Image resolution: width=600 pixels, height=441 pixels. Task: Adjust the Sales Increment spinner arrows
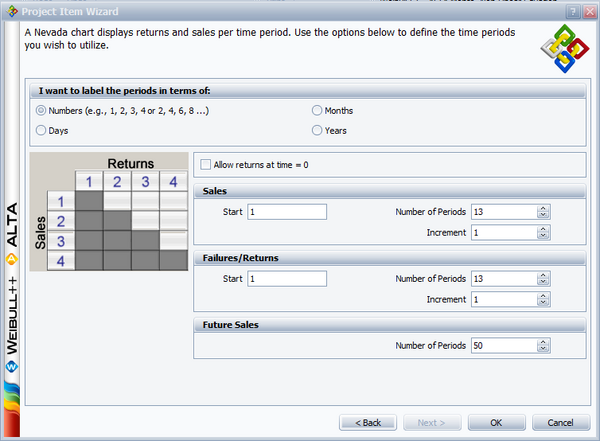[543, 232]
